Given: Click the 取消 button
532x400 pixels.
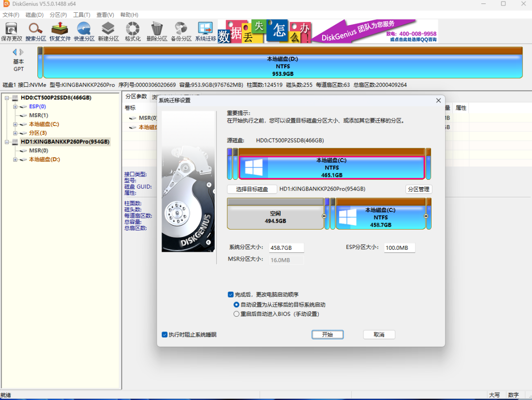Looking at the screenshot, I should tap(379, 334).
